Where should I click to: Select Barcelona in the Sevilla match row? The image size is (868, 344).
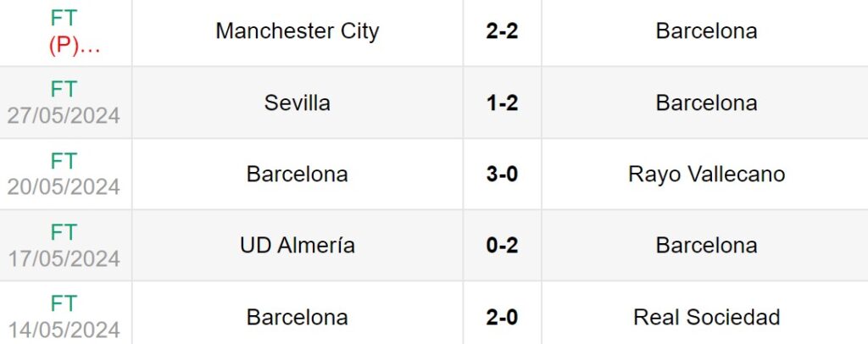(706, 103)
